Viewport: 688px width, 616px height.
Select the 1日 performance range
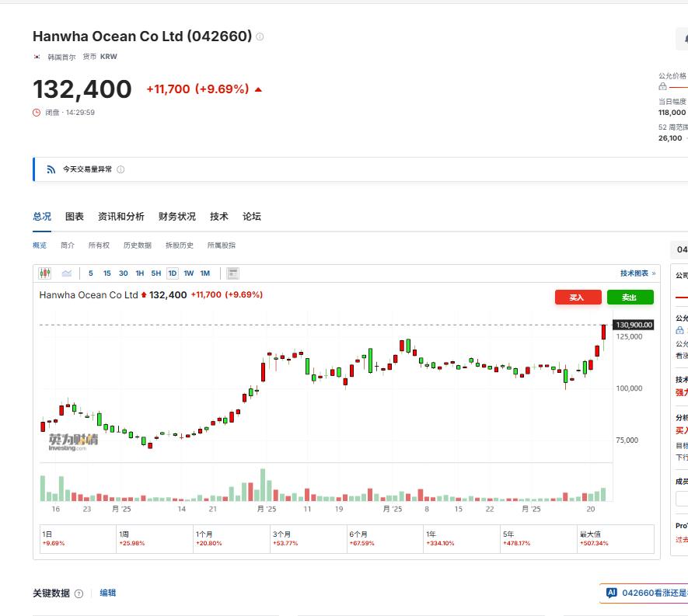(78, 539)
